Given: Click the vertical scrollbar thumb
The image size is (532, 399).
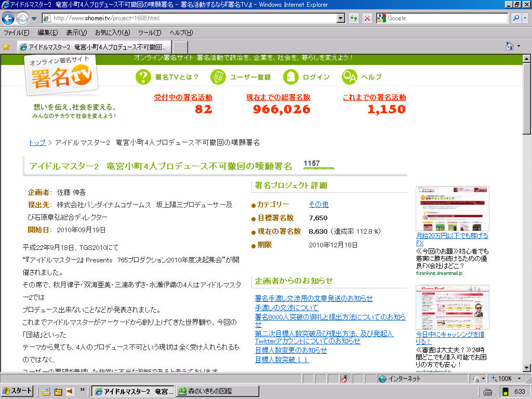Looking at the screenshot, I should point(526,98).
